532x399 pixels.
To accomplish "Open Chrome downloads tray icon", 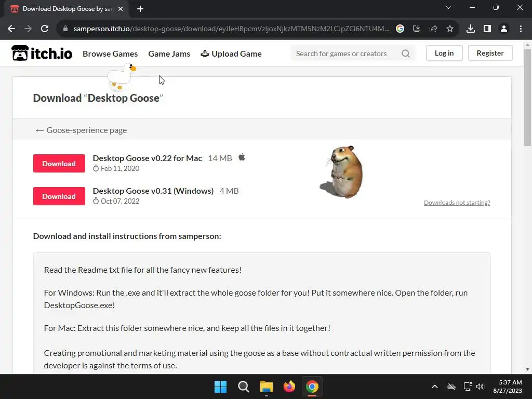I will [471, 29].
